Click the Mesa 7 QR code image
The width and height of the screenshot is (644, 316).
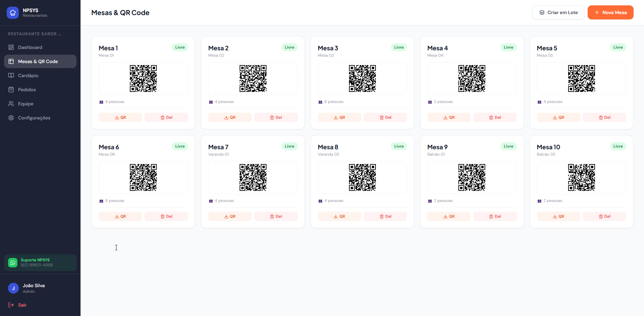coord(253,177)
